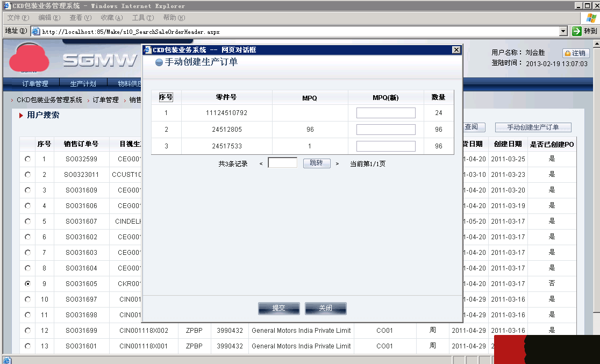
Task: Click 当前第1/1页 page indicator
Action: tap(368, 164)
